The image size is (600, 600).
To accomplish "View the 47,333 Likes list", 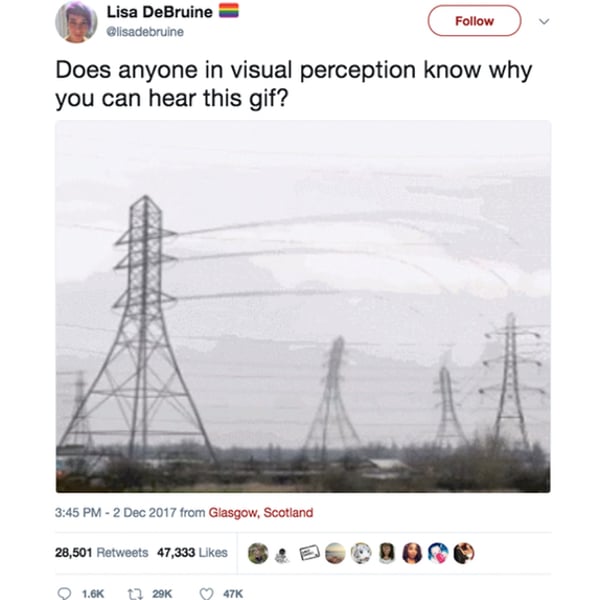I will [x=192, y=553].
